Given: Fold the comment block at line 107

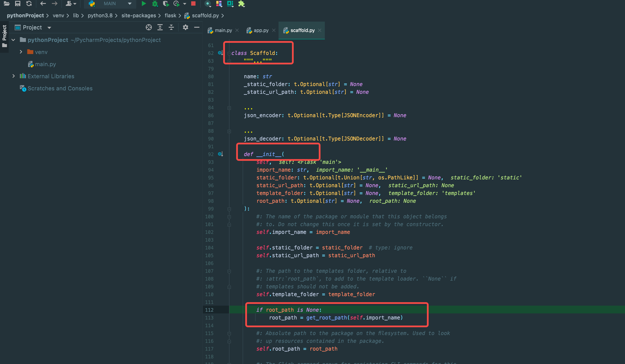Looking at the screenshot, I should 229,271.
